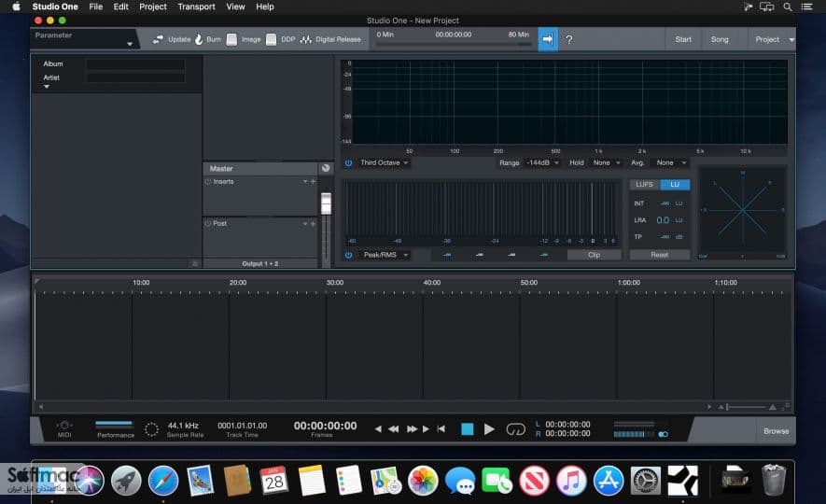Click the Master pan knob icon
Image resolution: width=826 pixels, height=504 pixels.
click(326, 168)
